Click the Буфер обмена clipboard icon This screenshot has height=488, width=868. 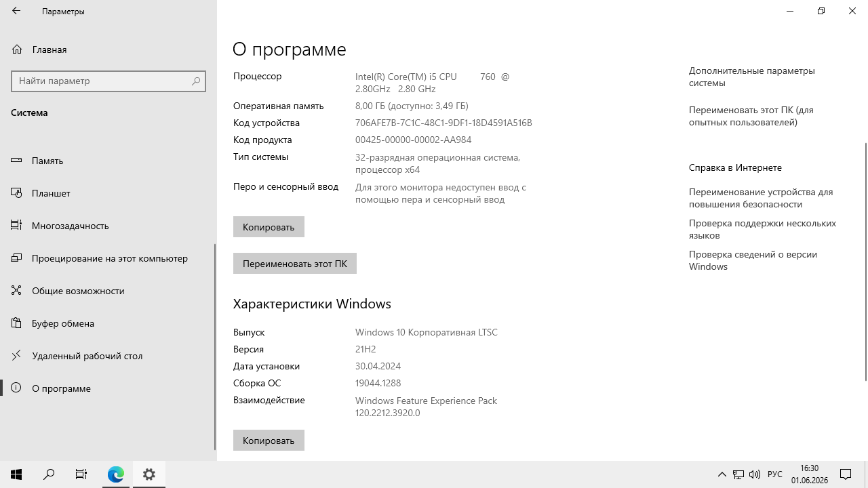(17, 323)
